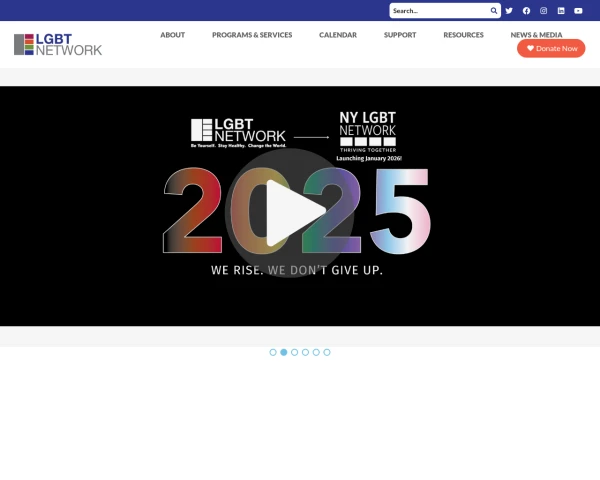Open the News & Media link
Image resolution: width=600 pixels, height=480 pixels.
536,35
